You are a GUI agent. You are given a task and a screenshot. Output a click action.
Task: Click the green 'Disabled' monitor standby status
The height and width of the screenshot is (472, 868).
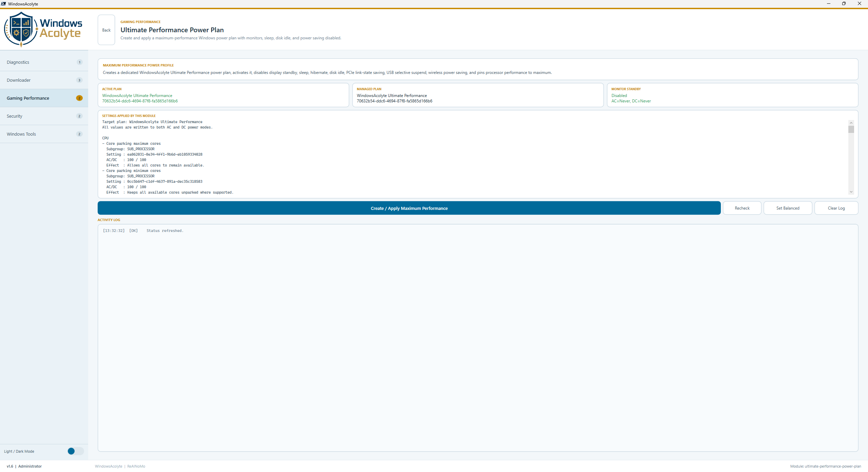(x=619, y=96)
